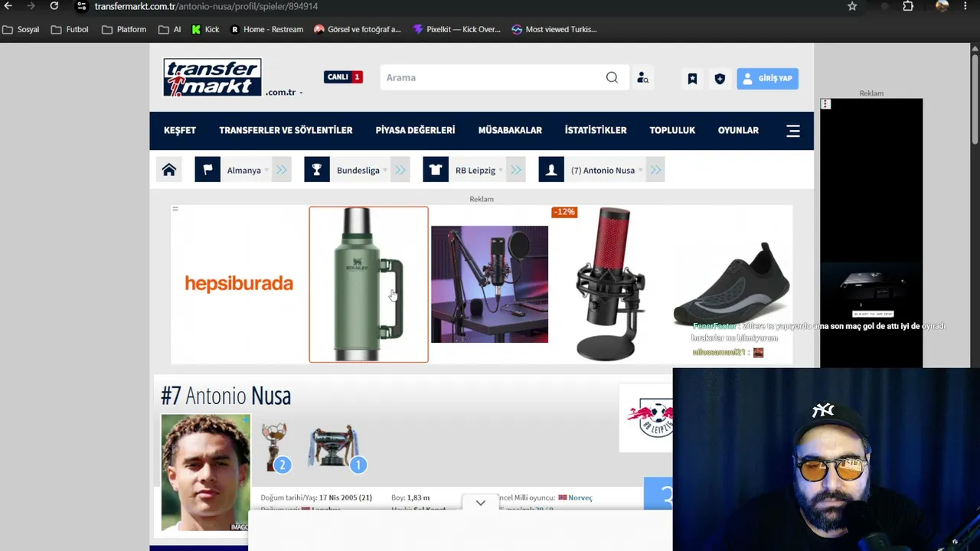Open the TOPLULUK menu

672,130
